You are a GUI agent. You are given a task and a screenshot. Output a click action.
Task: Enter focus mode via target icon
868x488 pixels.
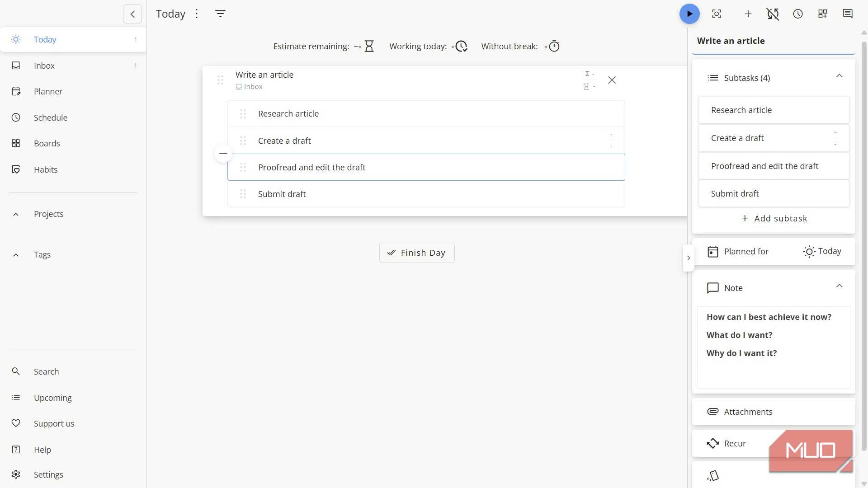(717, 14)
